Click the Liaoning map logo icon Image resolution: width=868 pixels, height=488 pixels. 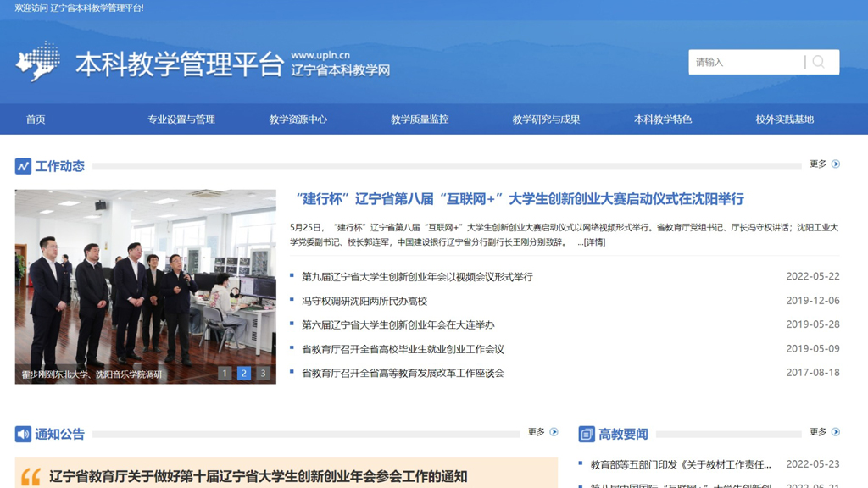point(38,62)
